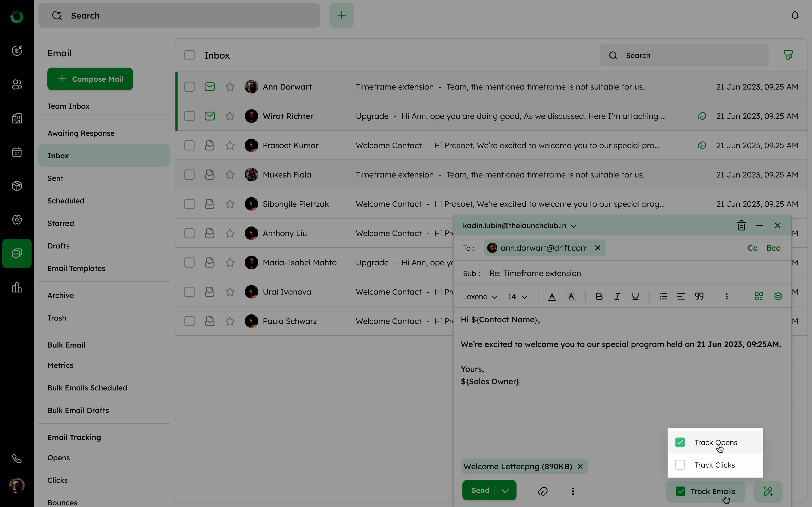The width and height of the screenshot is (812, 507).
Task: Click the trash icon in compose header
Action: [741, 226]
